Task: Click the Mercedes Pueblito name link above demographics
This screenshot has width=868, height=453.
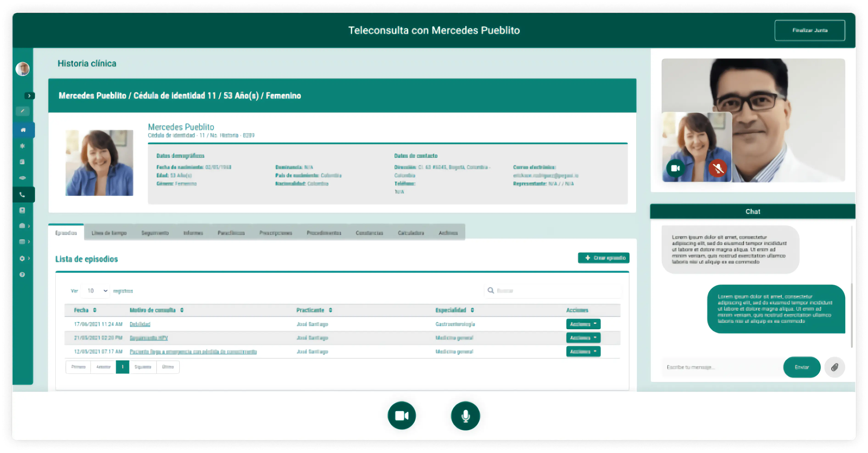Action: click(x=181, y=127)
